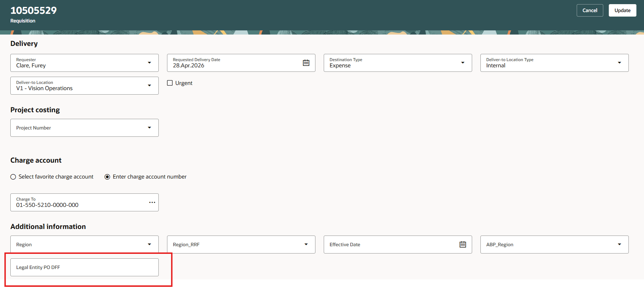Focus the Legal Entity PO DFF field

point(85,267)
